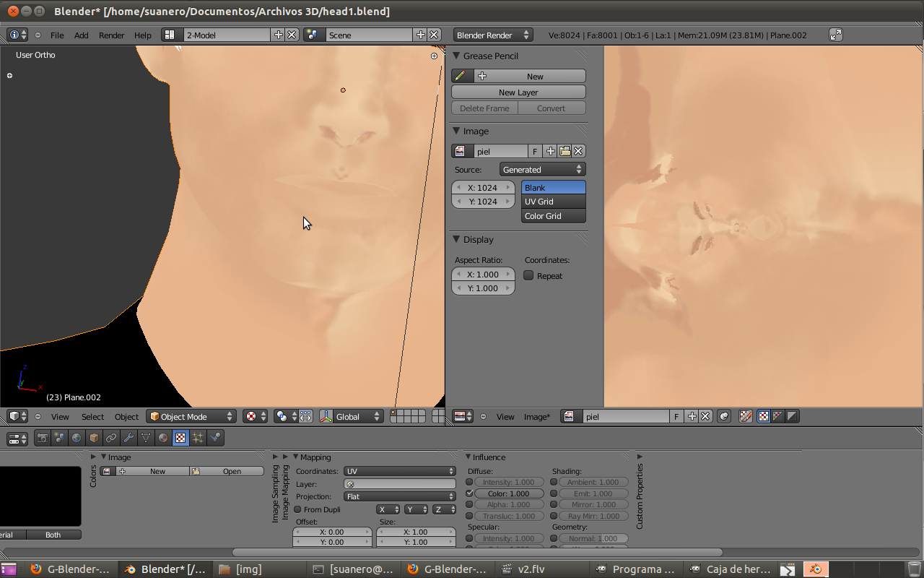Enable Diffuse Alpha influence
The width and height of the screenshot is (924, 578).
pyautogui.click(x=469, y=504)
